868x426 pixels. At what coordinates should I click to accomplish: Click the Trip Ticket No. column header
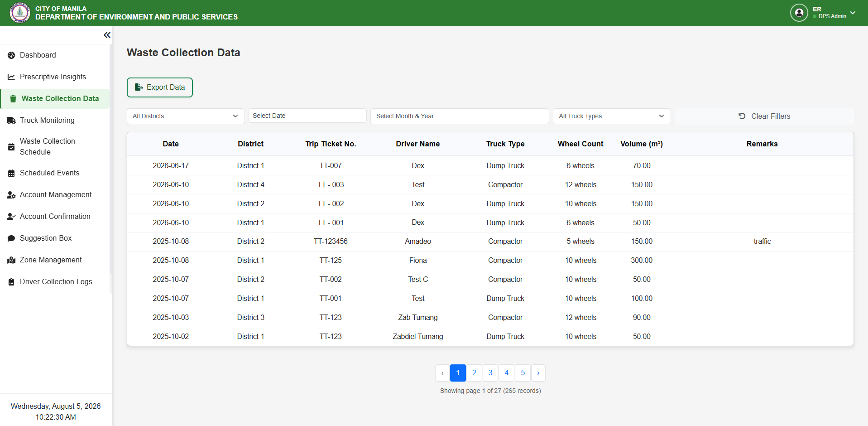(x=331, y=144)
